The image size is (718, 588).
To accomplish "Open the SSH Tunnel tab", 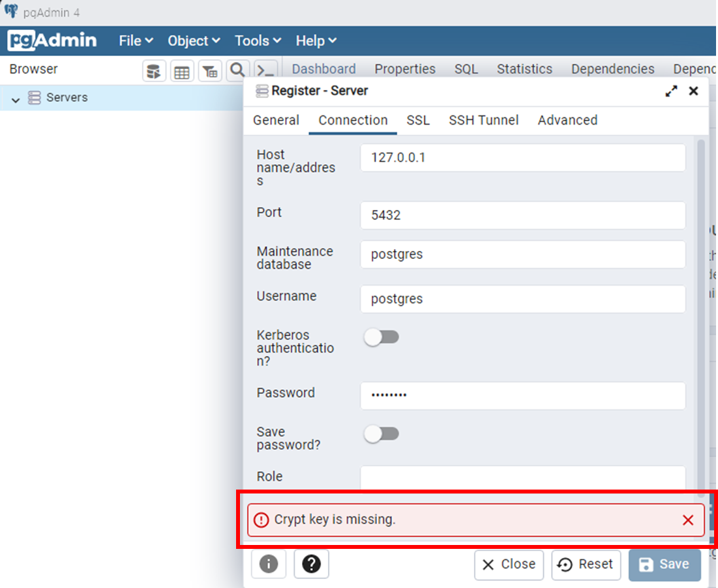I will tap(483, 120).
